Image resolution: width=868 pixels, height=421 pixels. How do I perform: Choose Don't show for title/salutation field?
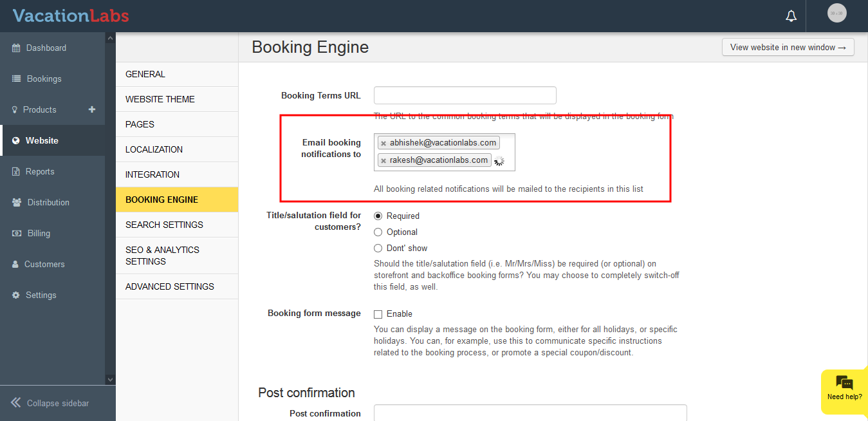tap(378, 248)
